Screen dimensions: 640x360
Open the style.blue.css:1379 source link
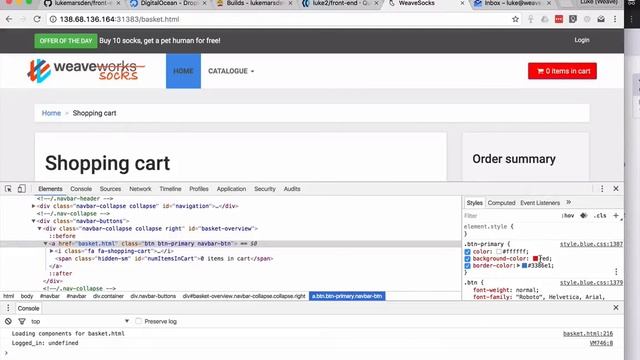tap(591, 282)
